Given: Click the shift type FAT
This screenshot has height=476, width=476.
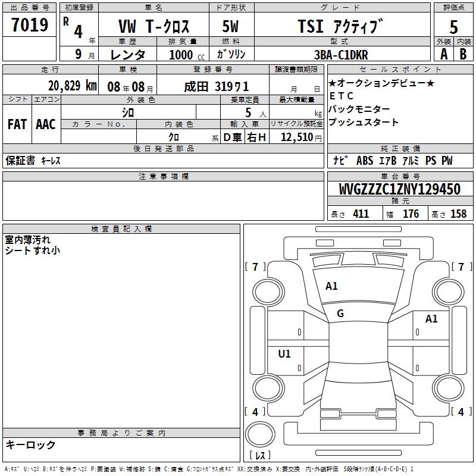Looking at the screenshot, I should [17, 124].
